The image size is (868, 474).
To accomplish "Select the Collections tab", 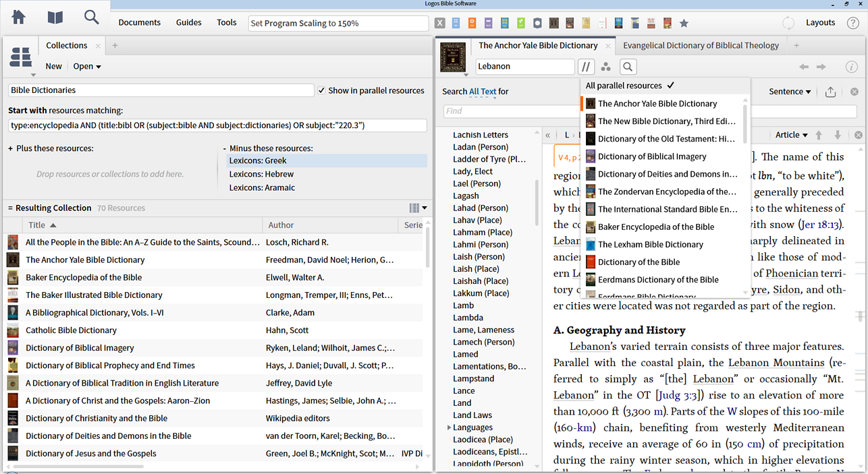I will pyautogui.click(x=66, y=45).
